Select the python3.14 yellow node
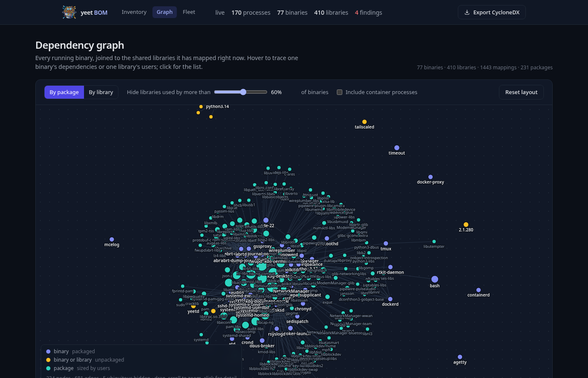 pos(201,107)
